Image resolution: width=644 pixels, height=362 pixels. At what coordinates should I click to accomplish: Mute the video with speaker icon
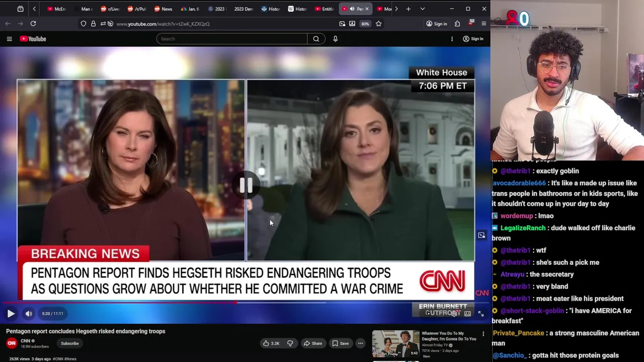[29, 314]
